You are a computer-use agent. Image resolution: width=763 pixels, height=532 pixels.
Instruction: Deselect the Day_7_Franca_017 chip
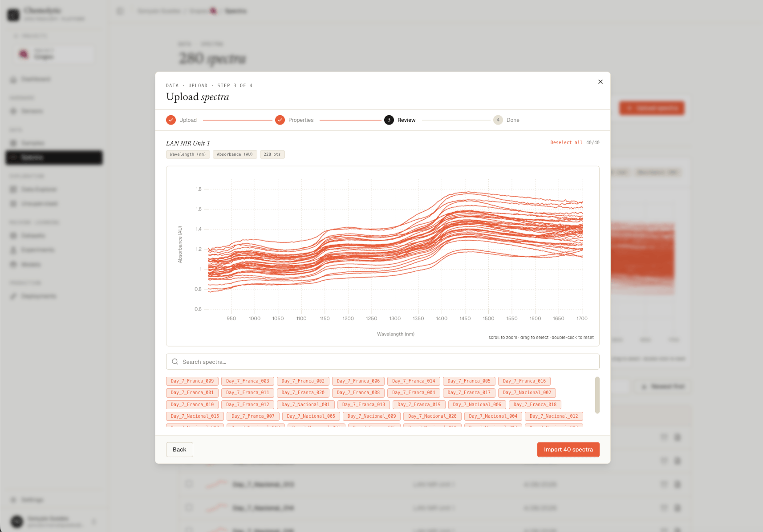[469, 393]
